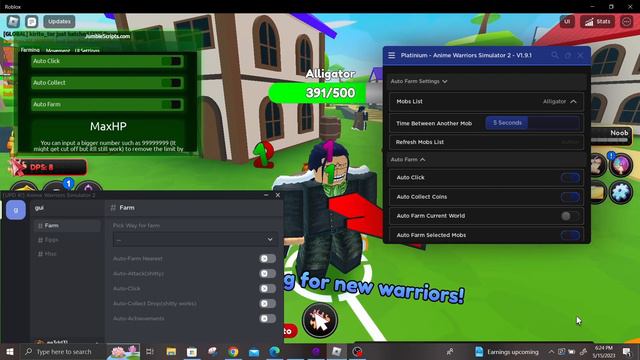The image size is (640, 360).
Task: Click the Earnings upcoming news widget
Action: 507,351
